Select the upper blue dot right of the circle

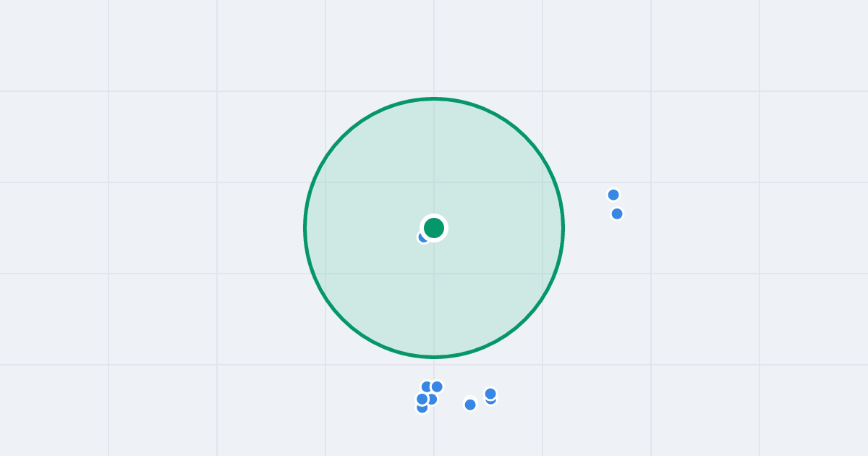pos(613,195)
